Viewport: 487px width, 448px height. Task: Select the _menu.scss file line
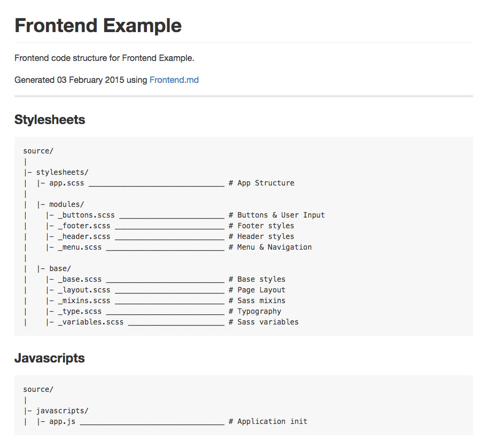point(80,247)
